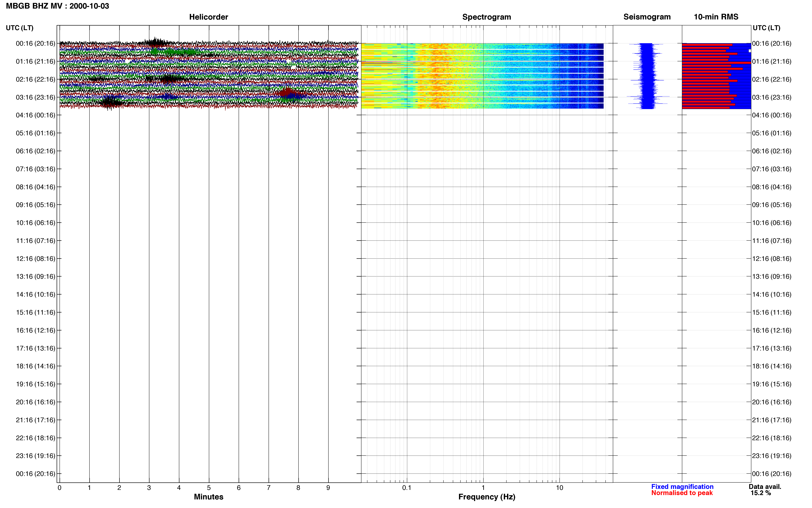The height and width of the screenshot is (508, 812).
Task: Click the left '04:16 (00:16)' time label
Action: (36, 115)
